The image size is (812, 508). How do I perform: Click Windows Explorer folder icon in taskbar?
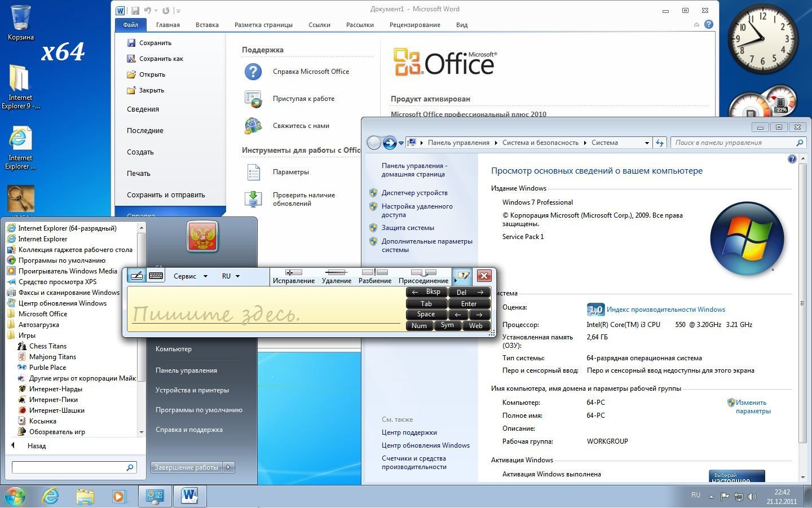tap(85, 496)
